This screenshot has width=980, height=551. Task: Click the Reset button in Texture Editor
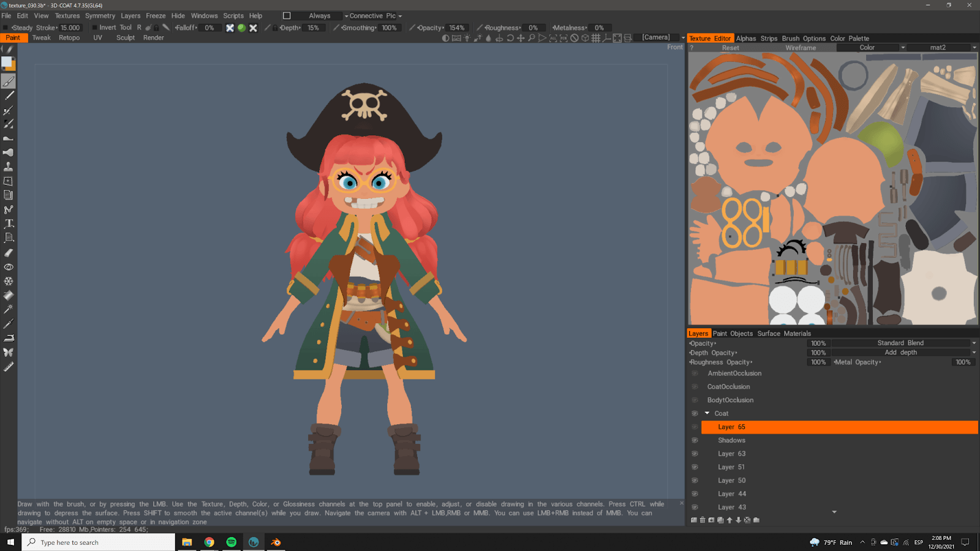(x=730, y=48)
